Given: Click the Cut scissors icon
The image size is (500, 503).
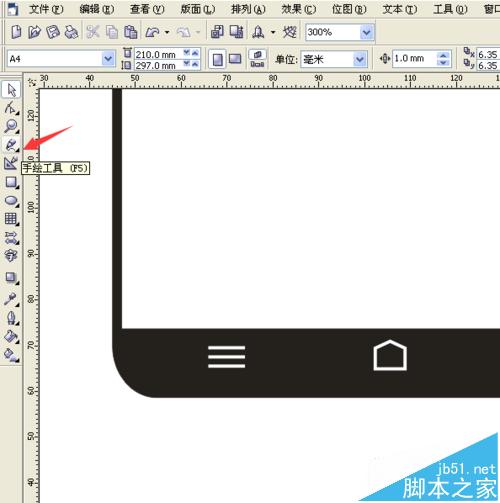Looking at the screenshot, I should (93, 32).
